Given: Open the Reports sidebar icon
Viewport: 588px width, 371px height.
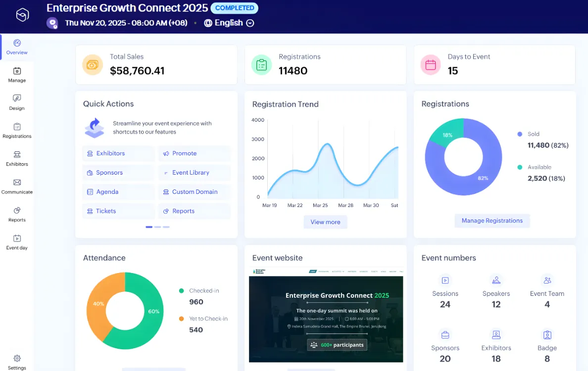Looking at the screenshot, I should pyautogui.click(x=17, y=211).
